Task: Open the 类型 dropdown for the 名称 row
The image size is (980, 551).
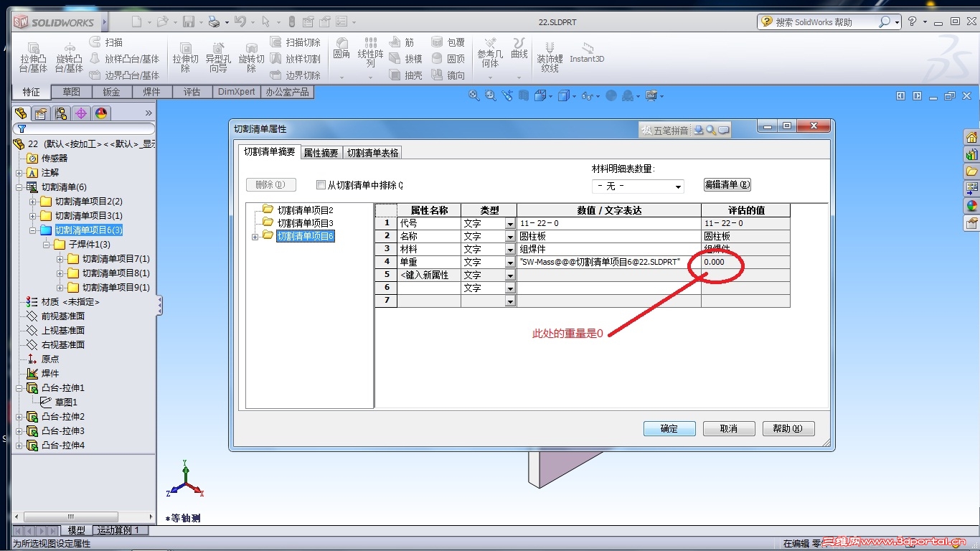Action: point(510,237)
